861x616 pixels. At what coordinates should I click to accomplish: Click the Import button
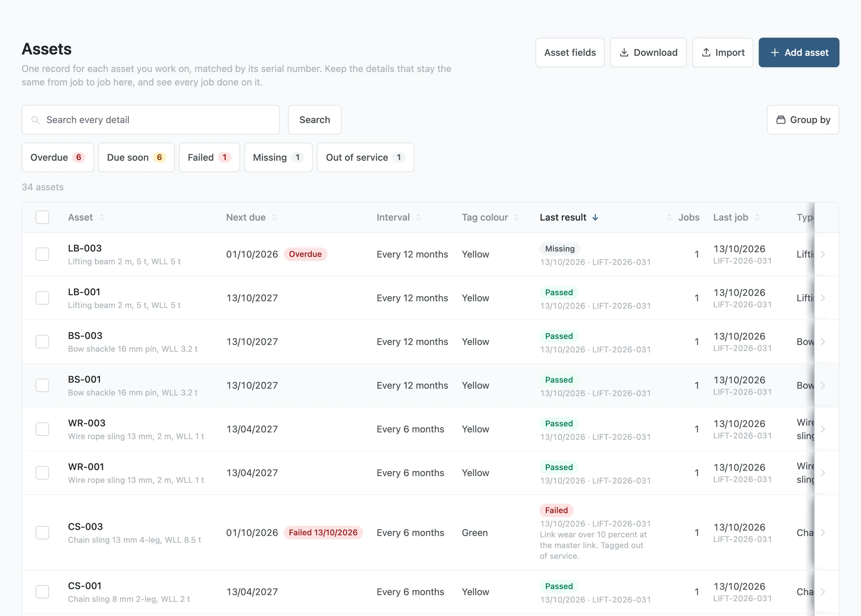point(723,52)
